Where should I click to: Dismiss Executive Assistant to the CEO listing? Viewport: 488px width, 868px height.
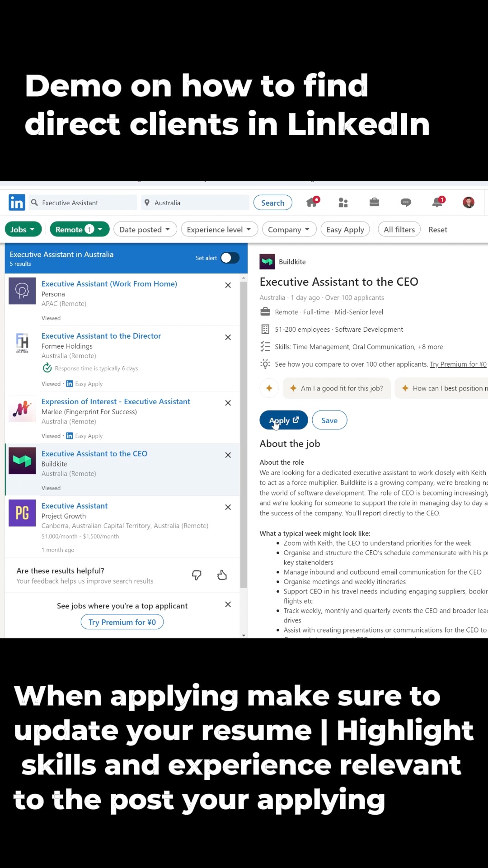(228, 455)
